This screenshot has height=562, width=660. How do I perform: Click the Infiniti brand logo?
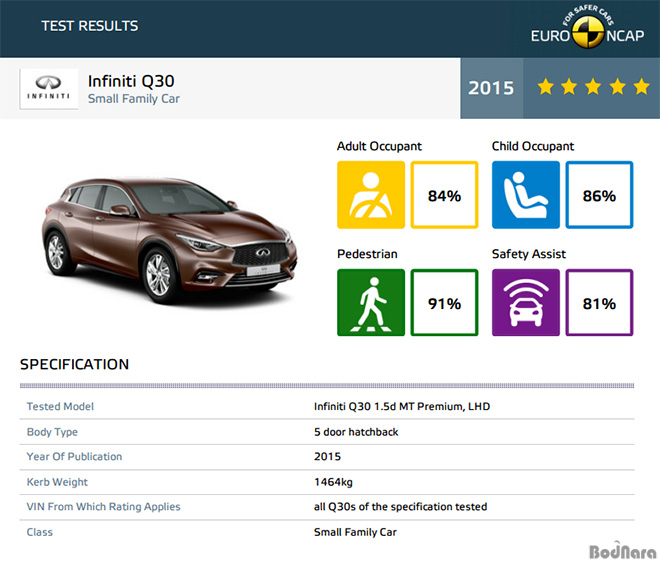(49, 89)
